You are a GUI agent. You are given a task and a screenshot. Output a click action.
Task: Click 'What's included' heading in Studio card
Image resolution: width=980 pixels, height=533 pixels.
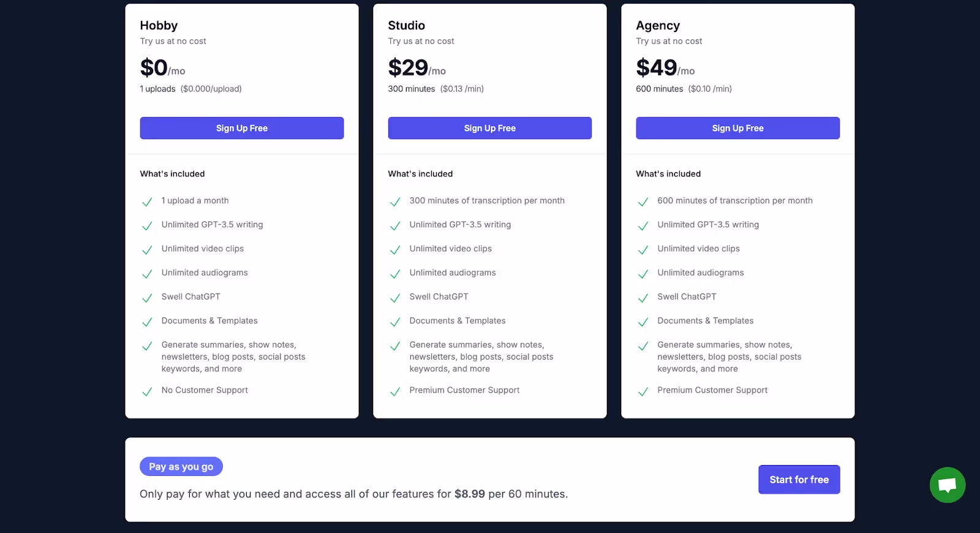[420, 174]
